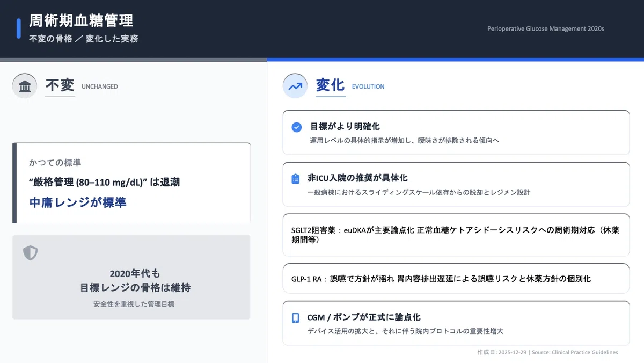Image resolution: width=644 pixels, height=363 pixels.
Task: Click the phone device icon next to CGM / ポンプ
Action: click(x=295, y=318)
